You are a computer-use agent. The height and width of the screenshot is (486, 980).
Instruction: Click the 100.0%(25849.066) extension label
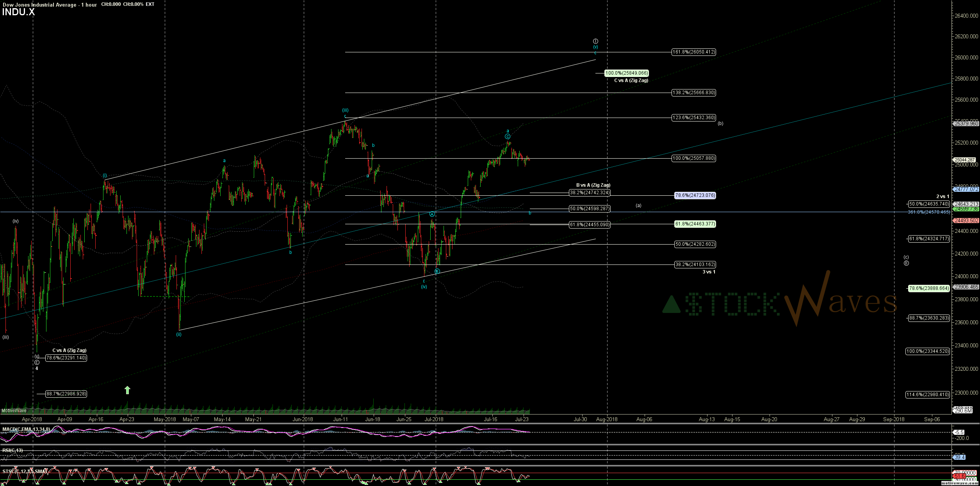(x=627, y=73)
